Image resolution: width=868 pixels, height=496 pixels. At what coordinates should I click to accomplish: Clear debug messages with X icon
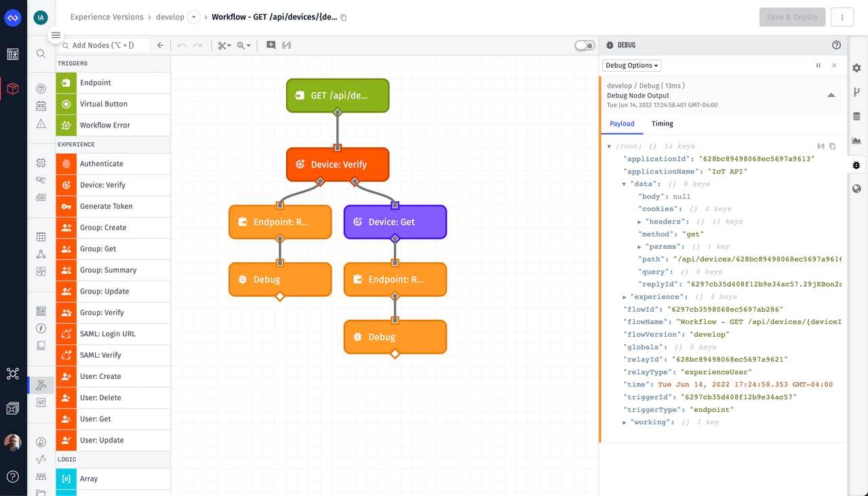click(834, 66)
